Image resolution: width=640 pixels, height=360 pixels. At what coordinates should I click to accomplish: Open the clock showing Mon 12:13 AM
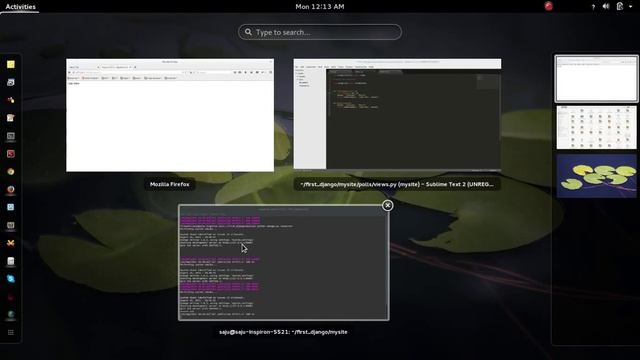click(320, 7)
